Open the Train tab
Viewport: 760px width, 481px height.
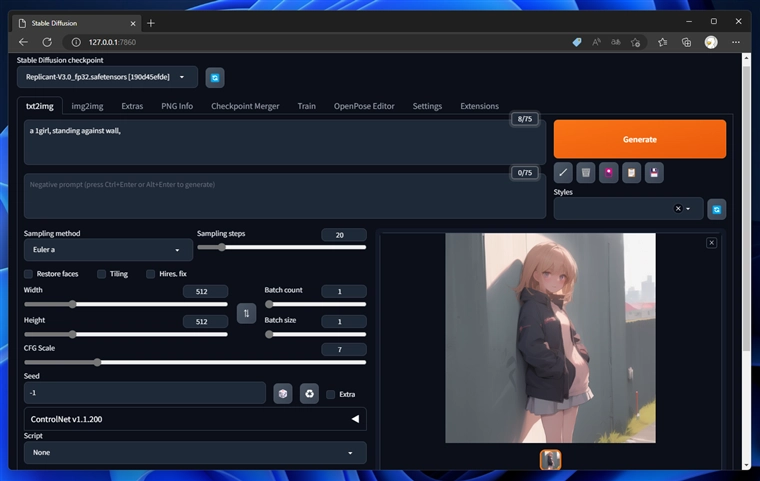(306, 106)
